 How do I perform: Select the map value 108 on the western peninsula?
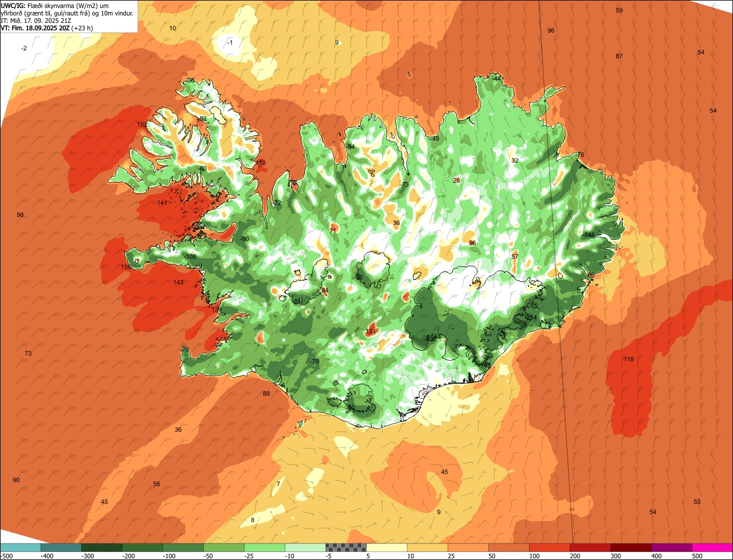point(191,257)
